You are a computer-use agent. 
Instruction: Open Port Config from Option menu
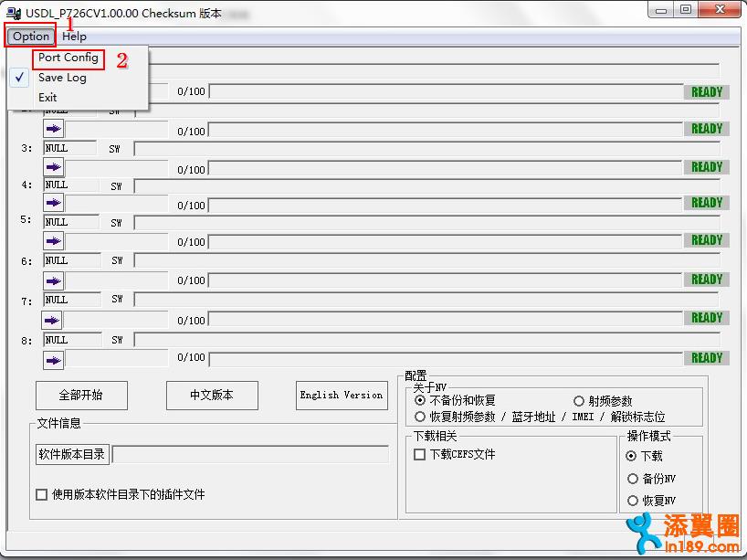pos(68,58)
